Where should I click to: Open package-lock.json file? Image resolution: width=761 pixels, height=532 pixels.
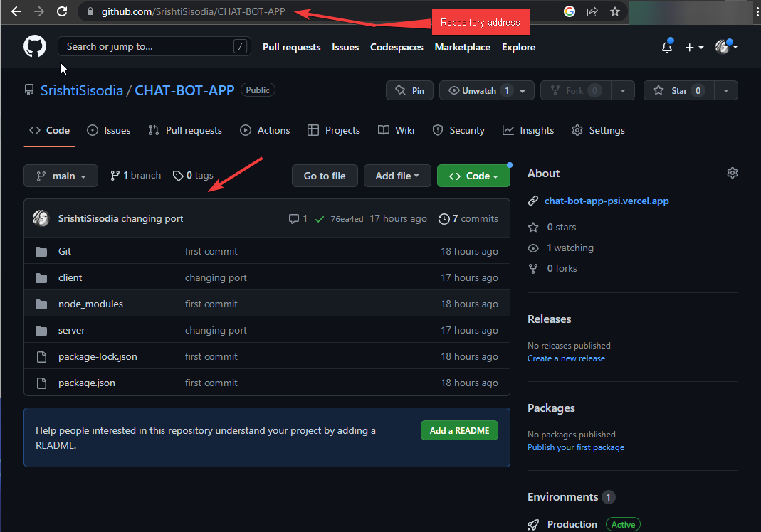point(98,356)
